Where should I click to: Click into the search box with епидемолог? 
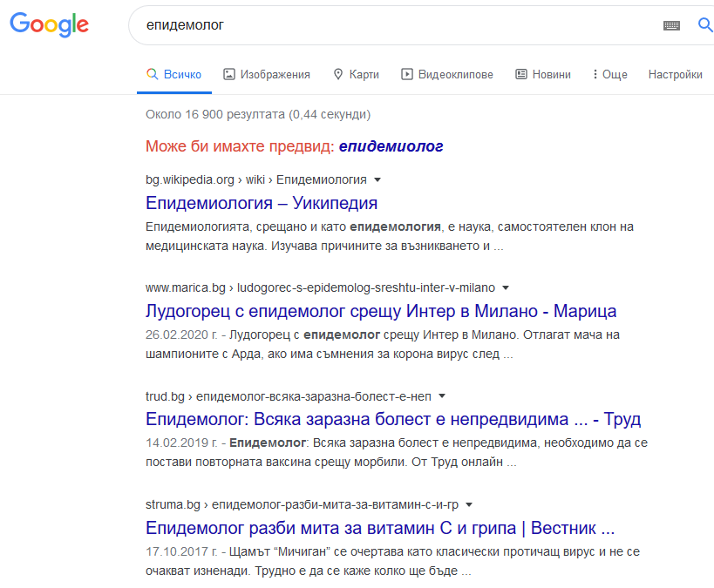pos(392,26)
